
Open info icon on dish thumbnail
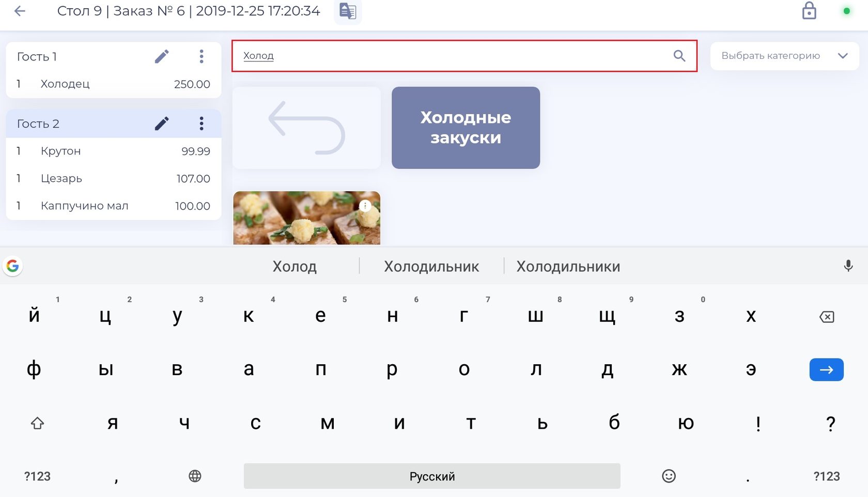pyautogui.click(x=365, y=206)
